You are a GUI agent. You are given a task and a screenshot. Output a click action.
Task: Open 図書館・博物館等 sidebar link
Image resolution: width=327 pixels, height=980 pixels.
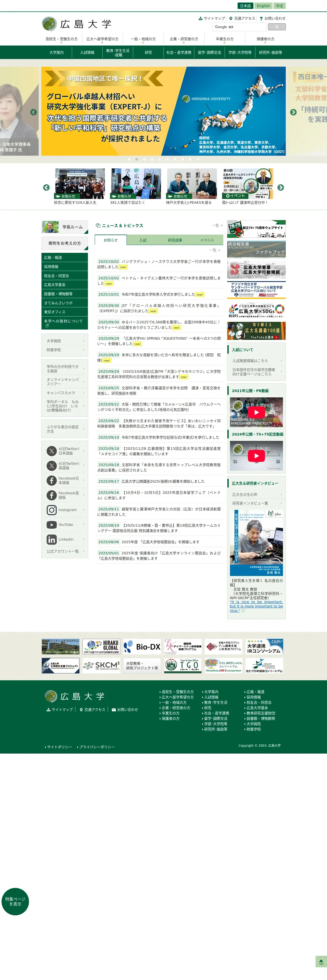(x=65, y=294)
